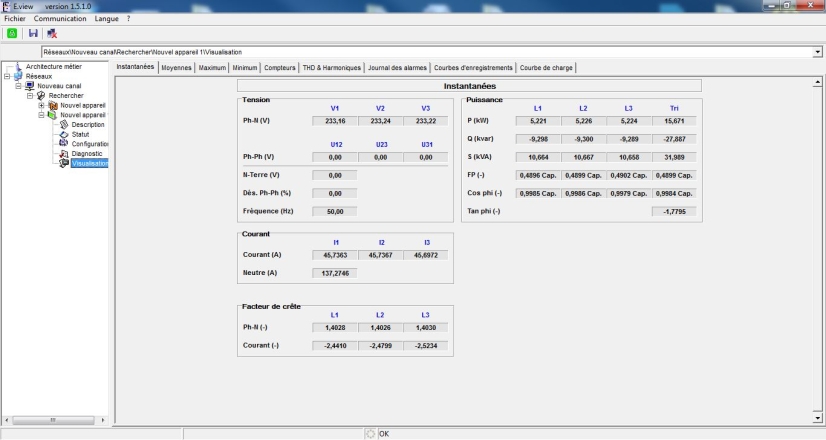This screenshot has height=440, width=826.
Task: Click the V1 Ph-N voltage value 233,16
Action: point(335,121)
